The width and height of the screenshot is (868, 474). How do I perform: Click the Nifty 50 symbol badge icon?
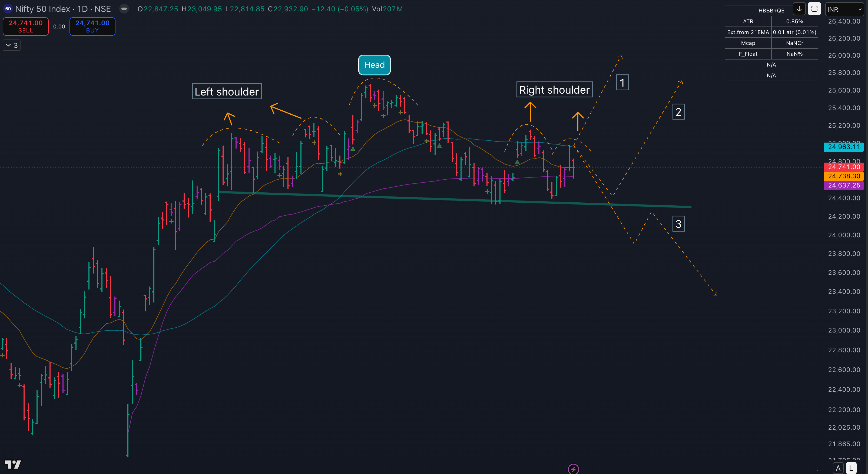coord(8,9)
